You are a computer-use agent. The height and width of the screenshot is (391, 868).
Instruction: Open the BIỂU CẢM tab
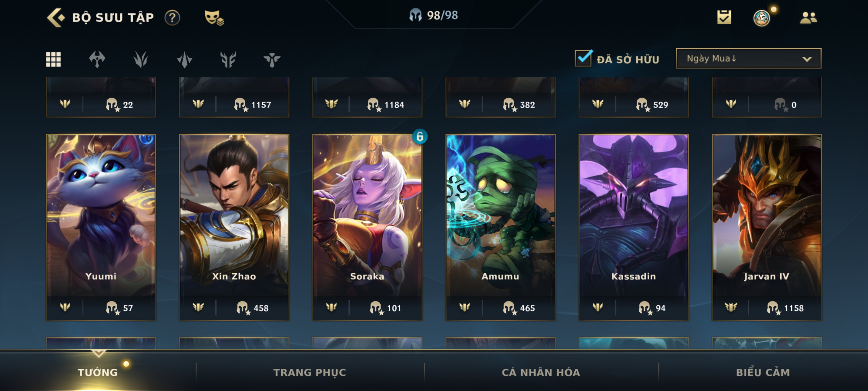pos(763,373)
